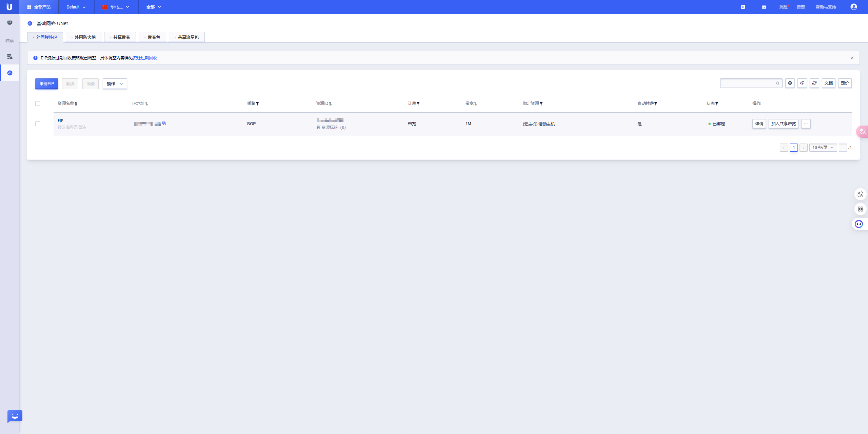Filter by 自动续费 column
Image resolution: width=868 pixels, height=434 pixels.
click(656, 104)
